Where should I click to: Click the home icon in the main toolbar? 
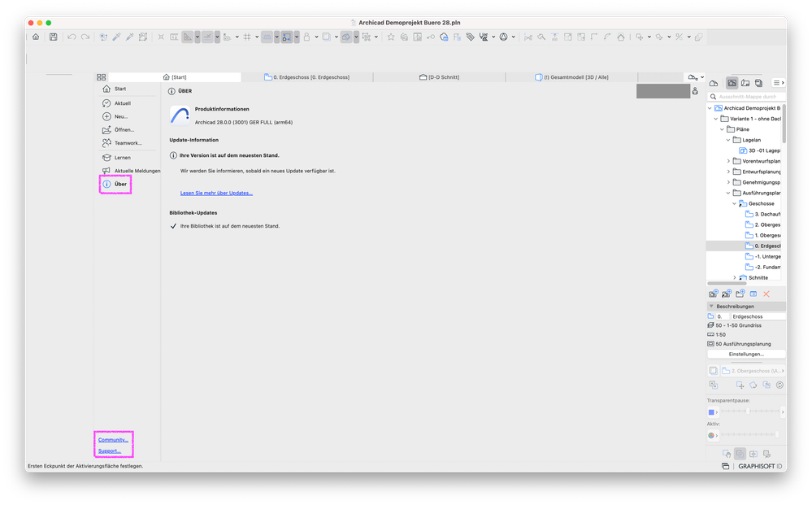click(36, 37)
